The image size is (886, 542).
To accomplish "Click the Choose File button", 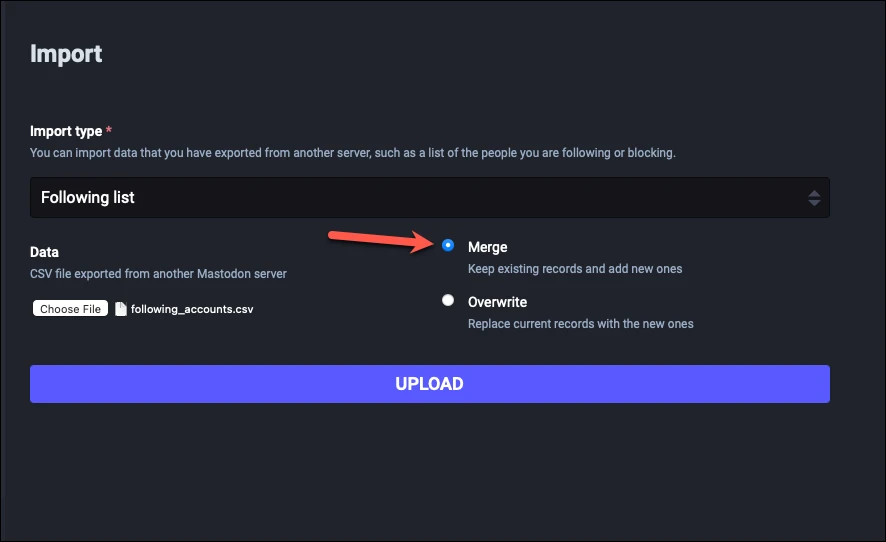I will point(70,309).
